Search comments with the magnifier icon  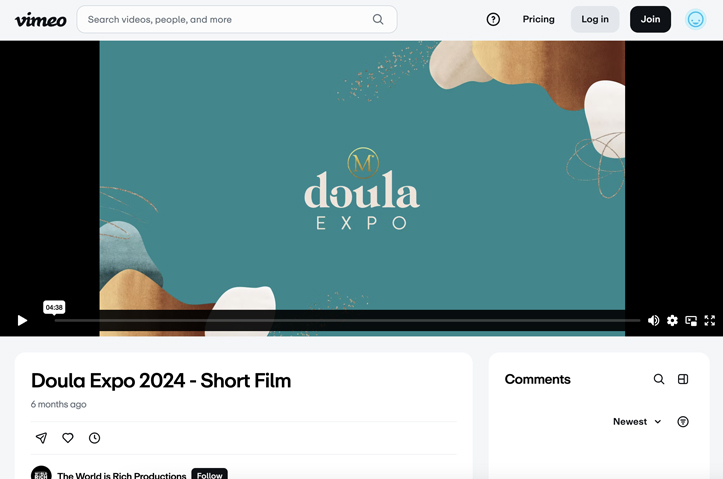(x=659, y=379)
